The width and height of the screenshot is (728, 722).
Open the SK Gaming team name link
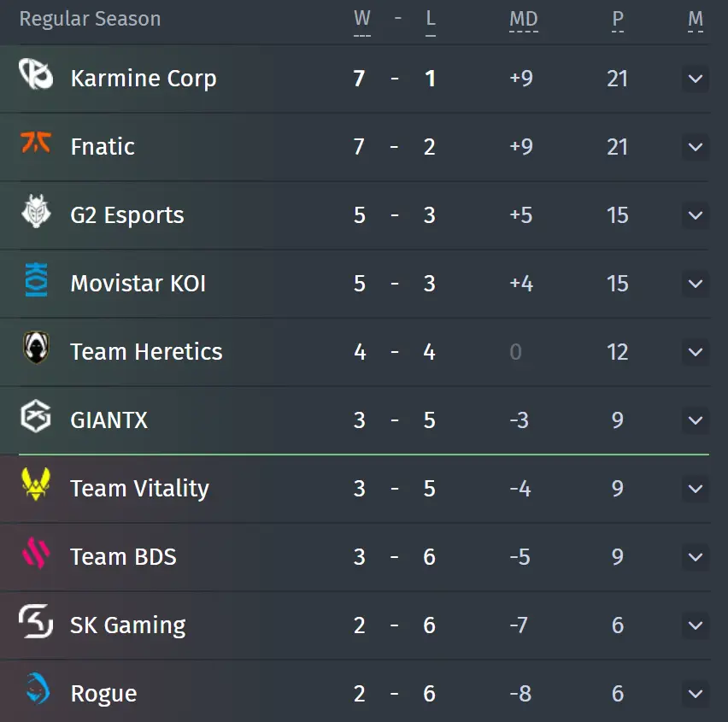128,625
